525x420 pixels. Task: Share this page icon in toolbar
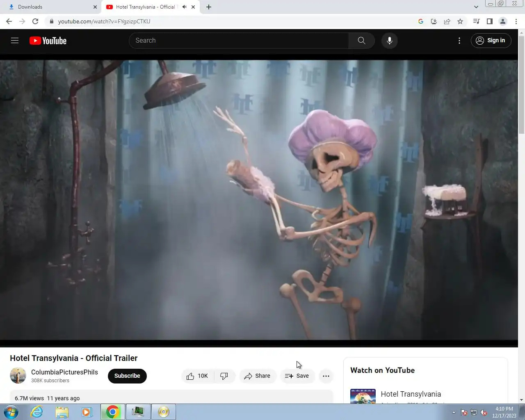coord(447,21)
